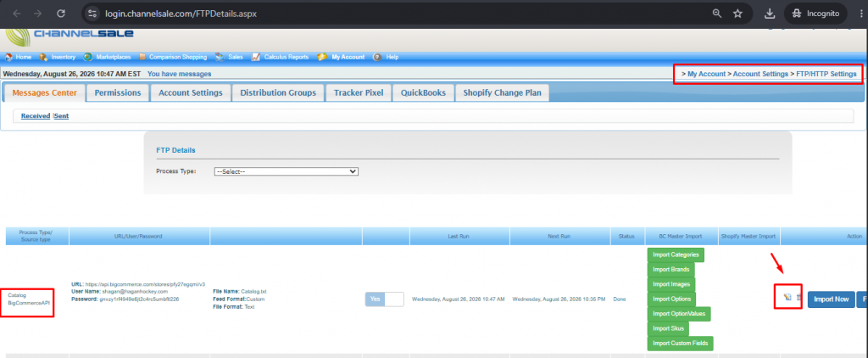Image resolution: width=868 pixels, height=358 pixels.
Task: Switch to the Permissions tab
Action: pyautogui.click(x=118, y=92)
